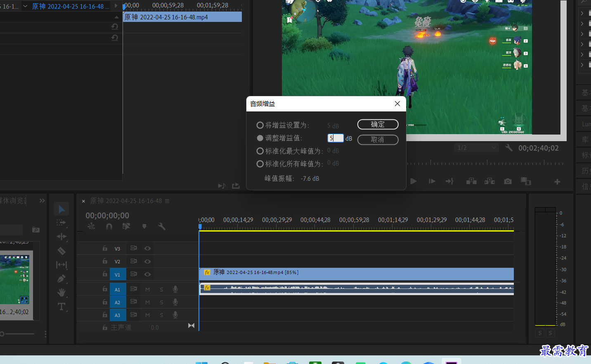591x364 pixels.
Task: Click program monitor Play button
Action: [x=413, y=181]
